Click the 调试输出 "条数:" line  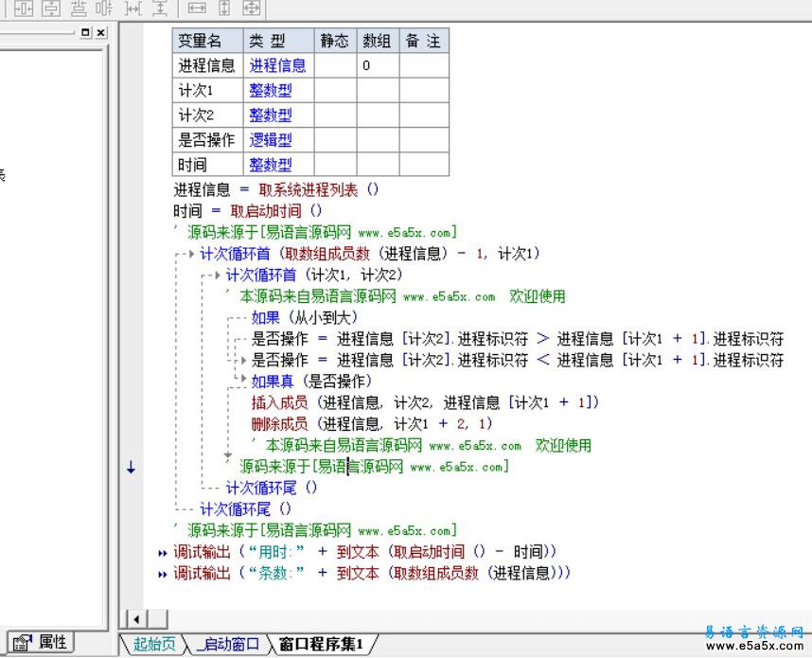[371, 573]
